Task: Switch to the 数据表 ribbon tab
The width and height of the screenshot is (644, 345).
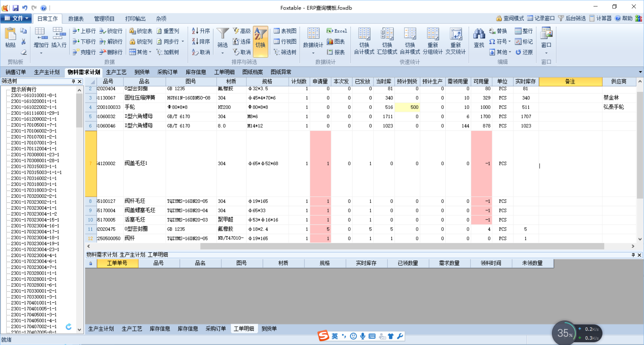Action: click(76, 19)
